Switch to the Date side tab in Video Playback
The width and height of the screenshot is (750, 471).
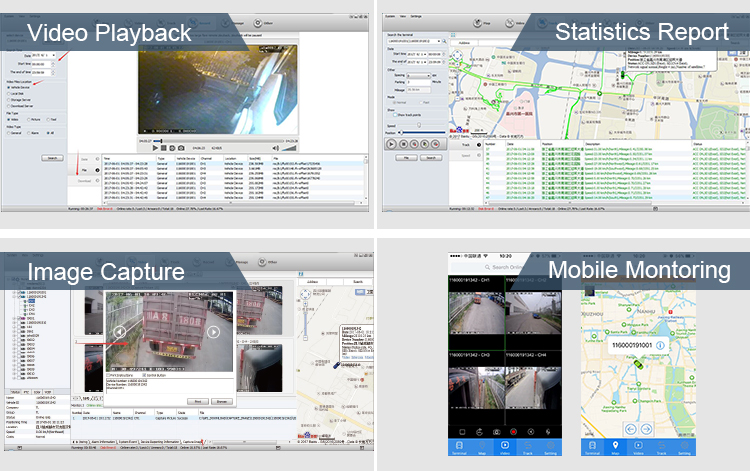pos(84,159)
